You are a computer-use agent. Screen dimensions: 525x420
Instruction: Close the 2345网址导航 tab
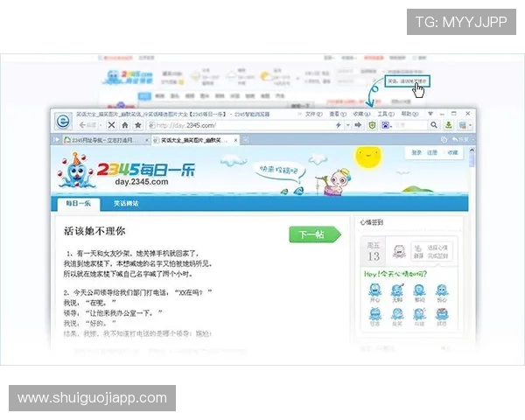[x=147, y=140]
